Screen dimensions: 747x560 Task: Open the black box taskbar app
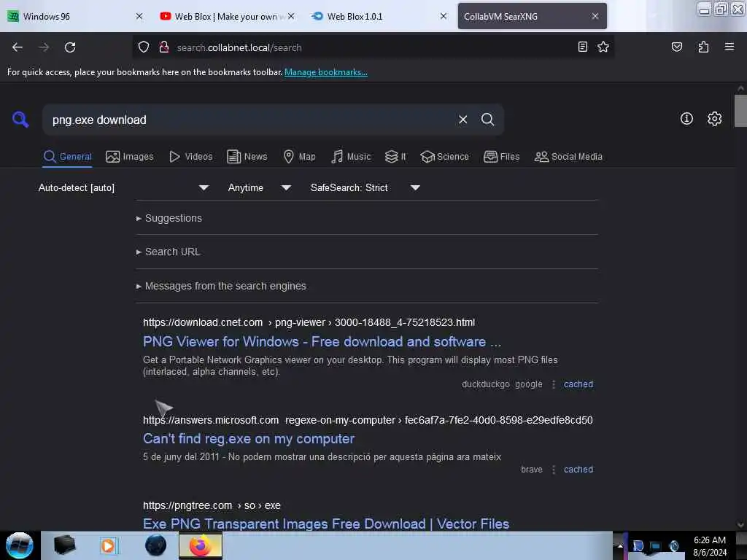click(64, 545)
